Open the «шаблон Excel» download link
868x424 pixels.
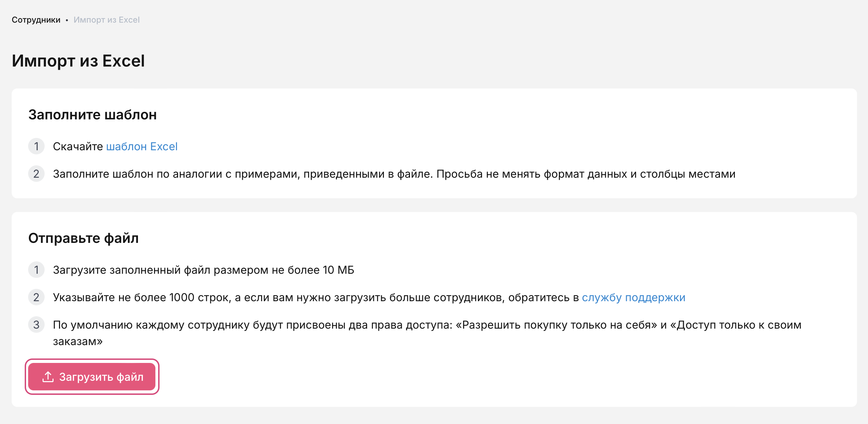tap(142, 146)
